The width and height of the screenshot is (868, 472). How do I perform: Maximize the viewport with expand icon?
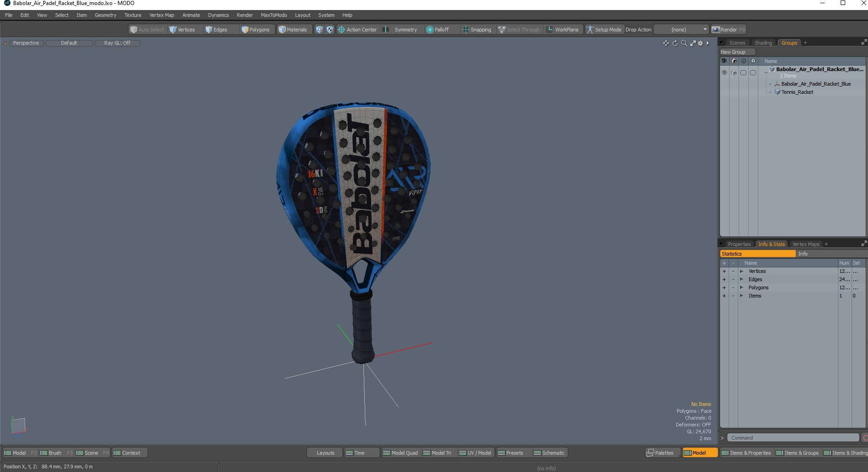pyautogui.click(x=693, y=43)
